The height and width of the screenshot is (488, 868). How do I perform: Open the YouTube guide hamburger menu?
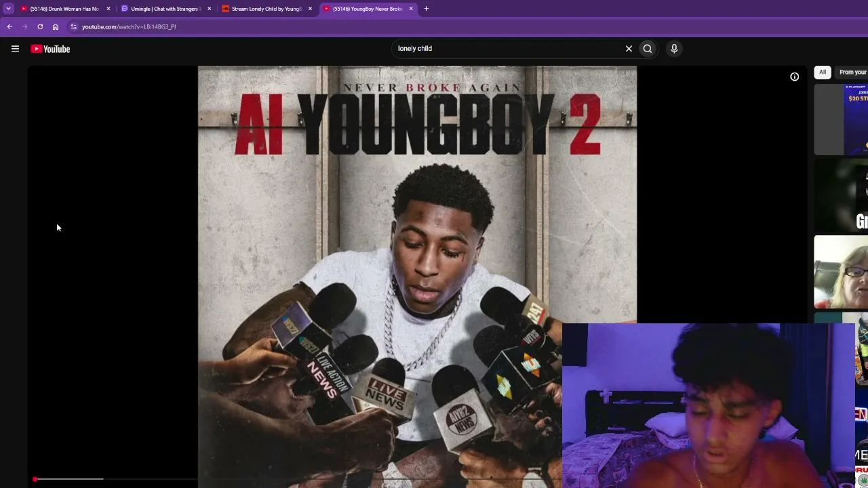coord(15,49)
